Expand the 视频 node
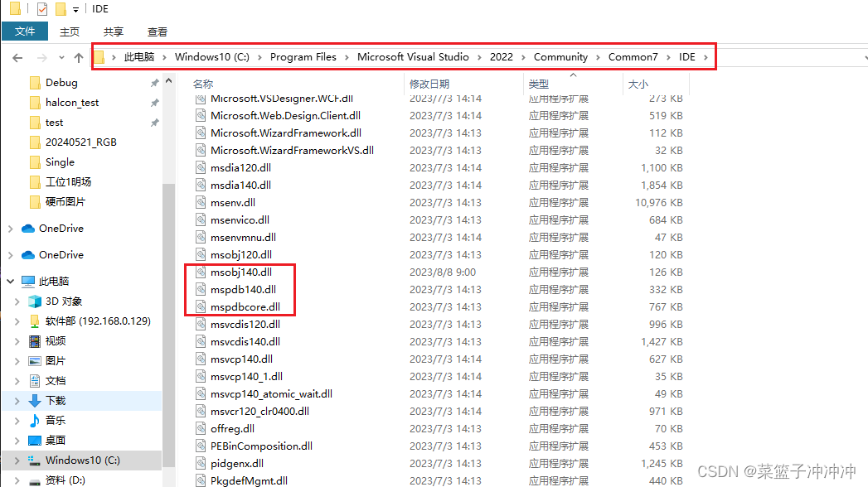 coord(17,341)
